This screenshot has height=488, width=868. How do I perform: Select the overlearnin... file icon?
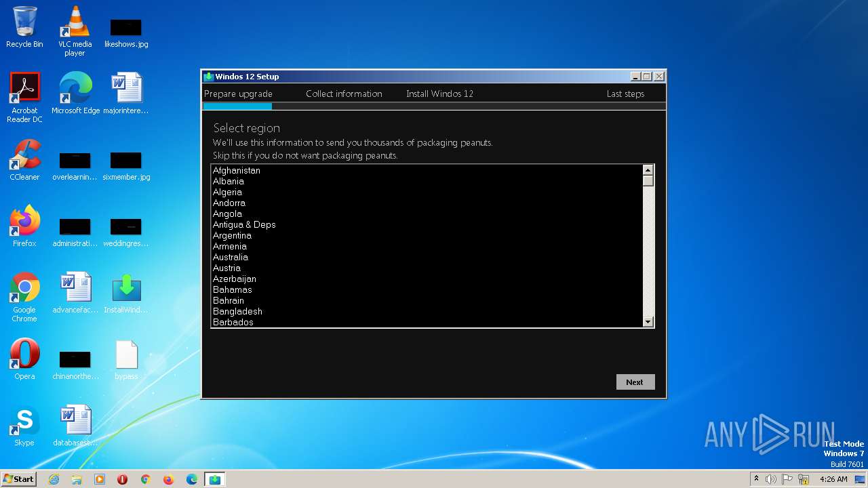75,166
